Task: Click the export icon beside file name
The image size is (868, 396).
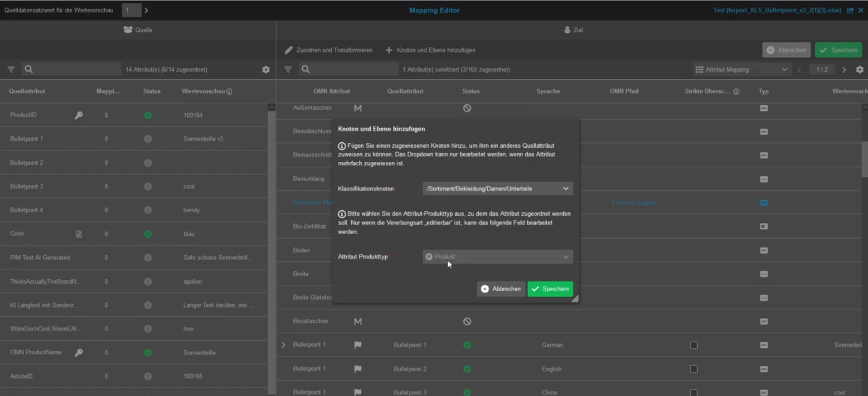Action: pos(850,10)
